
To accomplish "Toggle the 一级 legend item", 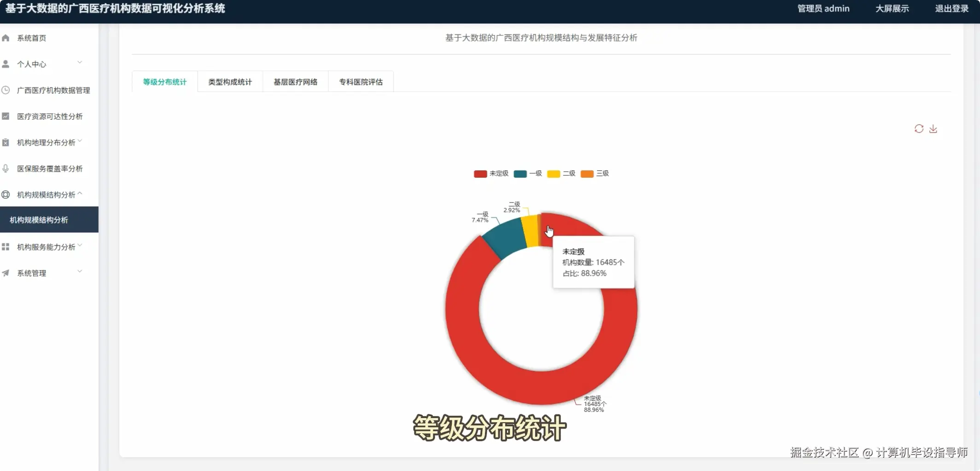I will (x=528, y=174).
